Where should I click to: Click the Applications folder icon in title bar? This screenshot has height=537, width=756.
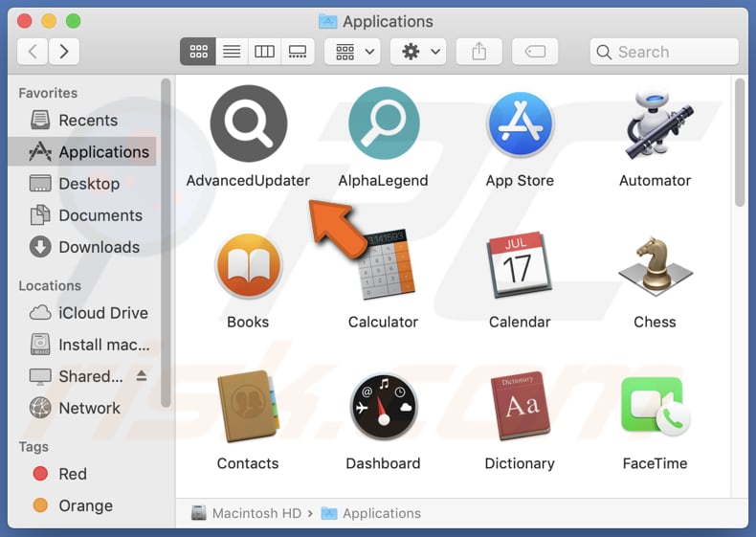tap(328, 21)
